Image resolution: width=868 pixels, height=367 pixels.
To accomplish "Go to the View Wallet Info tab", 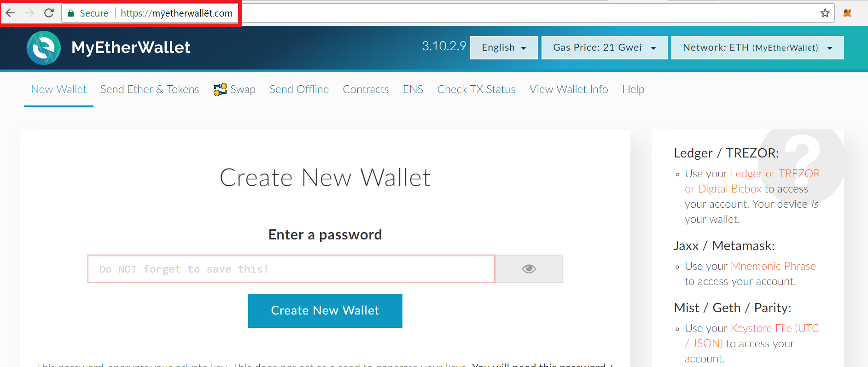I will (x=569, y=89).
